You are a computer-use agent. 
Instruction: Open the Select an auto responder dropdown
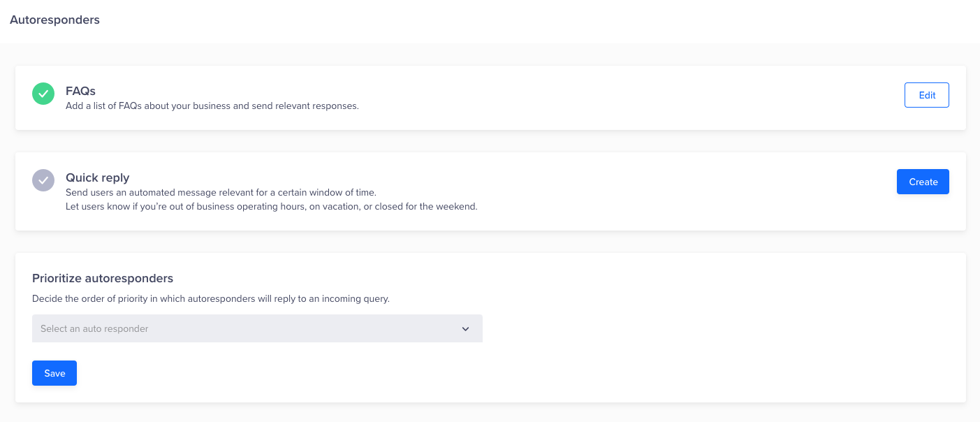(x=257, y=328)
